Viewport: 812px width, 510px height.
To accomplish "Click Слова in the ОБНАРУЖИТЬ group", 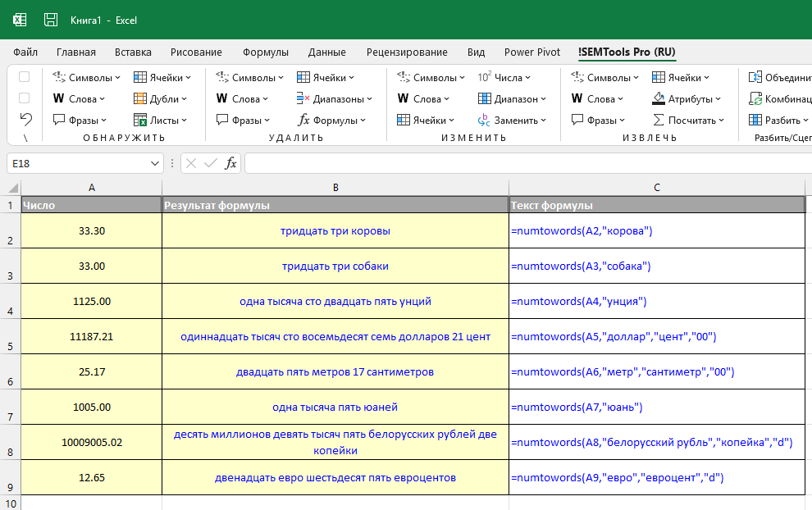I will 80,99.
